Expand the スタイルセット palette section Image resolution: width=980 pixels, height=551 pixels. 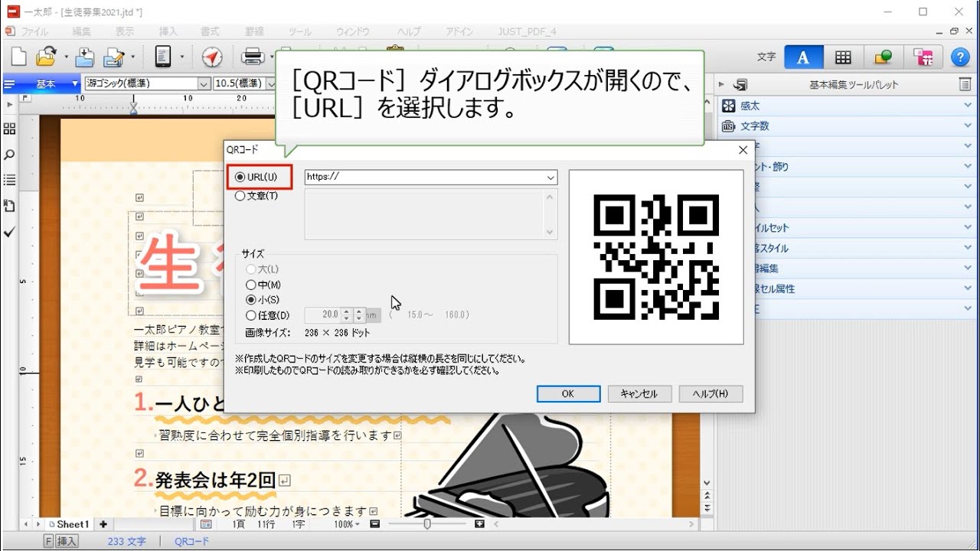[x=968, y=227]
